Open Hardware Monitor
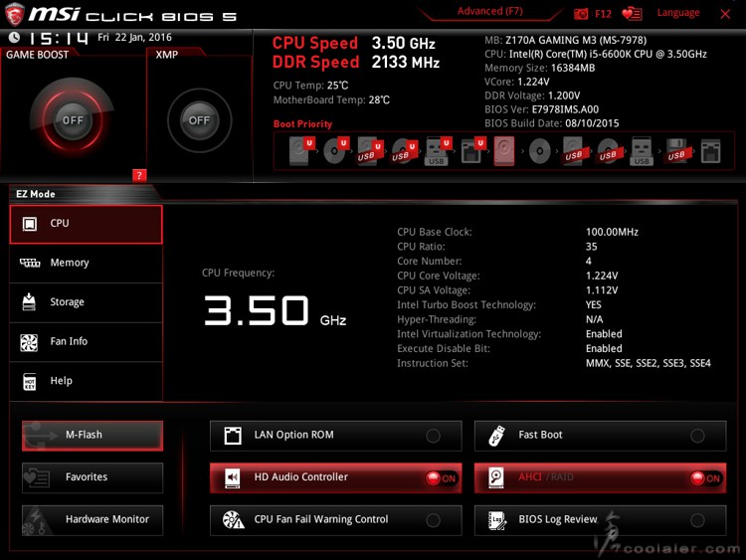Viewport: 746px width, 560px height. (93, 519)
